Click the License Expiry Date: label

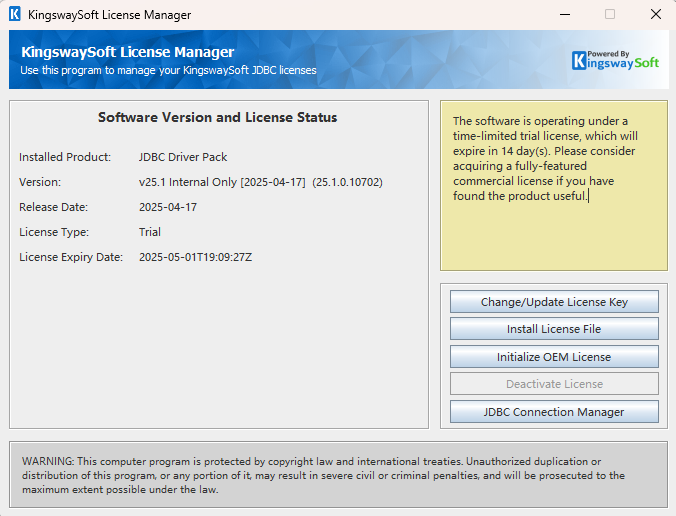coord(71,257)
